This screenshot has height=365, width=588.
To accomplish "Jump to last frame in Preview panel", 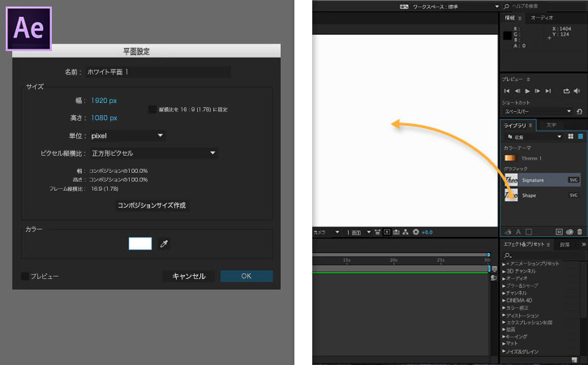I will [x=548, y=91].
